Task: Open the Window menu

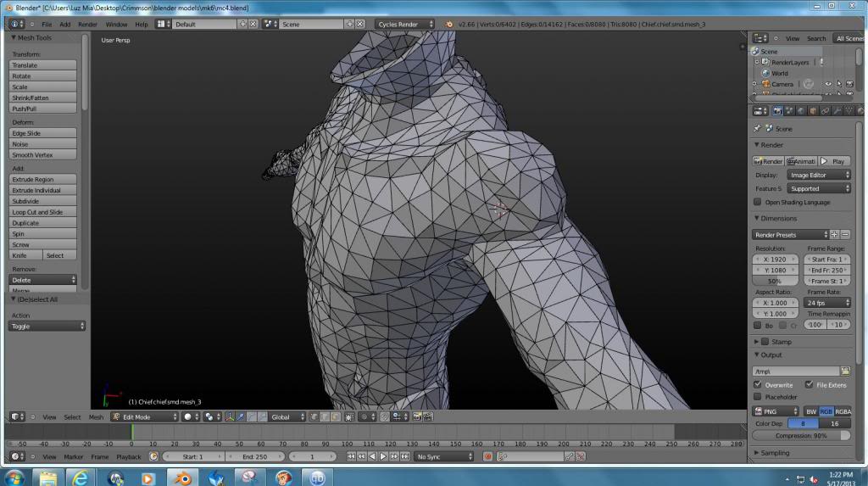Action: (x=116, y=25)
